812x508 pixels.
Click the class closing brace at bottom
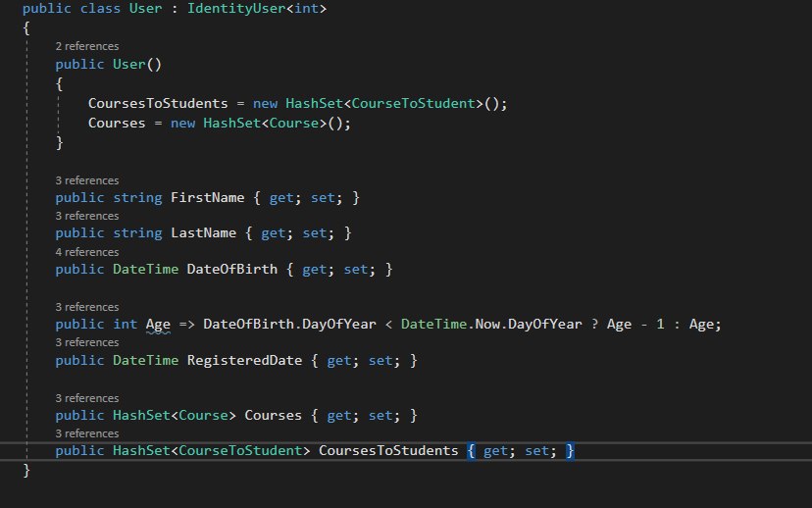[x=26, y=470]
